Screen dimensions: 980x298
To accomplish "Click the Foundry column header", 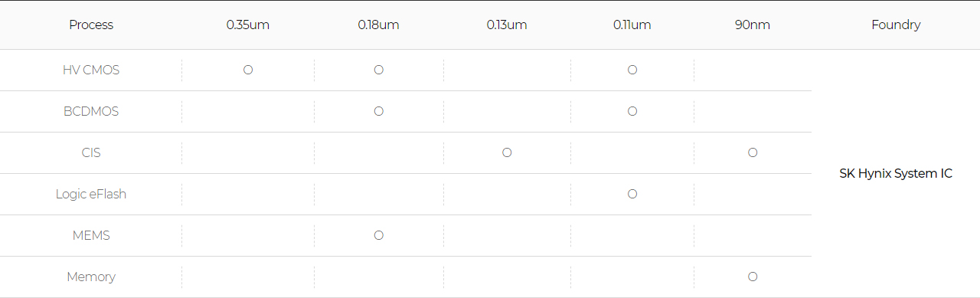I will (896, 25).
